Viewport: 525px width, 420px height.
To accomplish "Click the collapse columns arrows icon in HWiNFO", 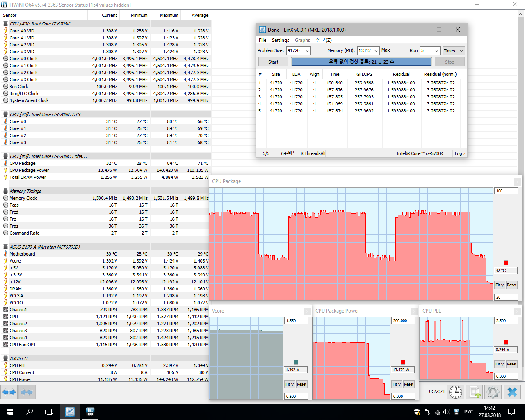I will tap(27, 392).
